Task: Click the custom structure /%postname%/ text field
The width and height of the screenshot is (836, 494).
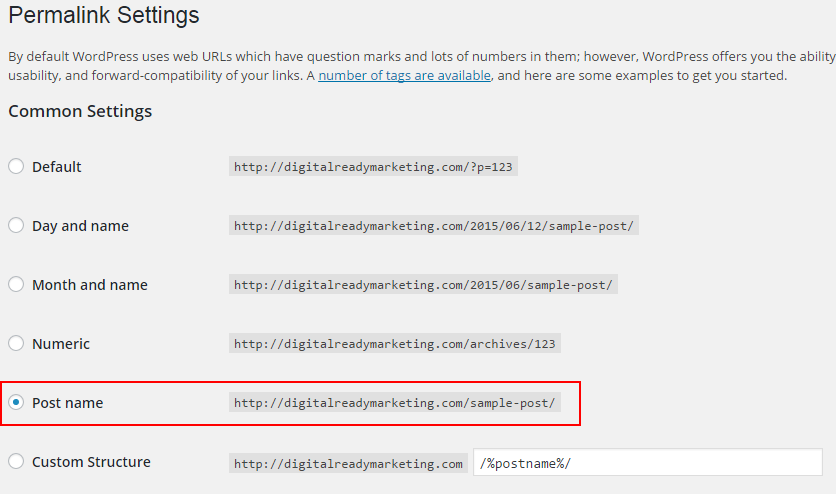Action: pos(647,462)
